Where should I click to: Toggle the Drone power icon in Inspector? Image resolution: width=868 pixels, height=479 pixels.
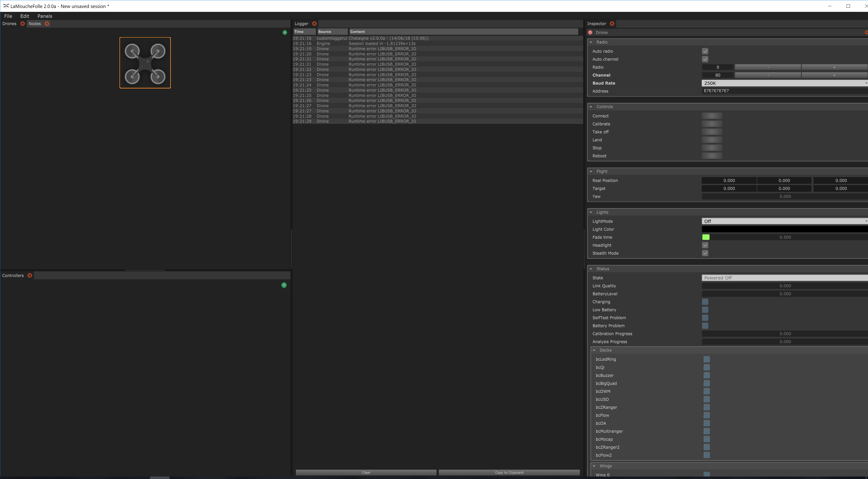[x=590, y=32]
